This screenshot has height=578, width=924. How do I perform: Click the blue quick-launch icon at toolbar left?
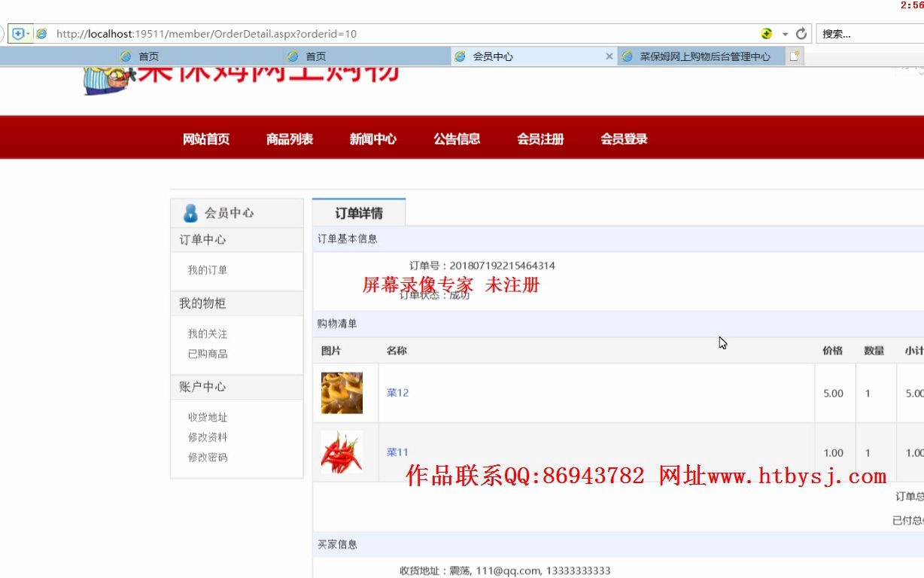point(18,34)
